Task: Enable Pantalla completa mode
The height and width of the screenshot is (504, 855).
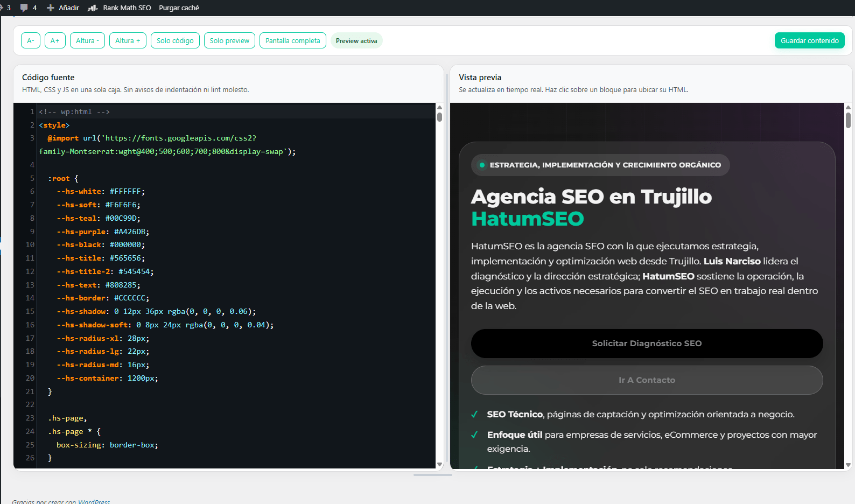Action: [x=293, y=40]
